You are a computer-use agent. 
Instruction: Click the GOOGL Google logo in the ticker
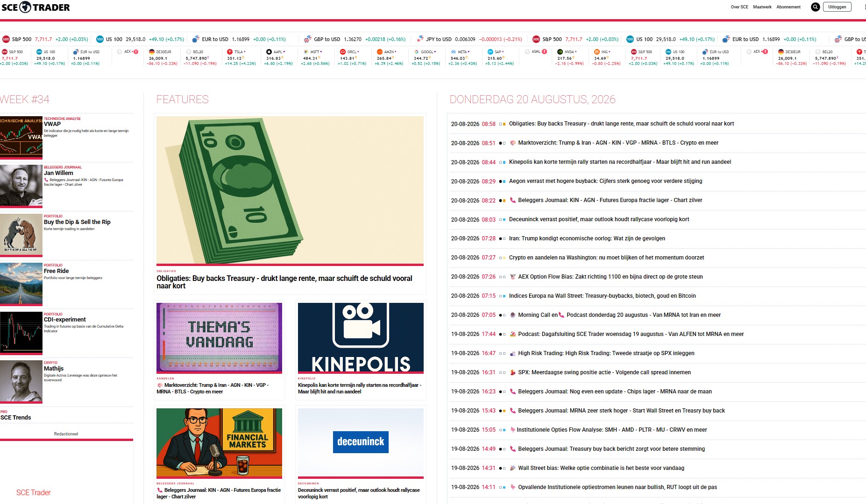click(x=416, y=52)
